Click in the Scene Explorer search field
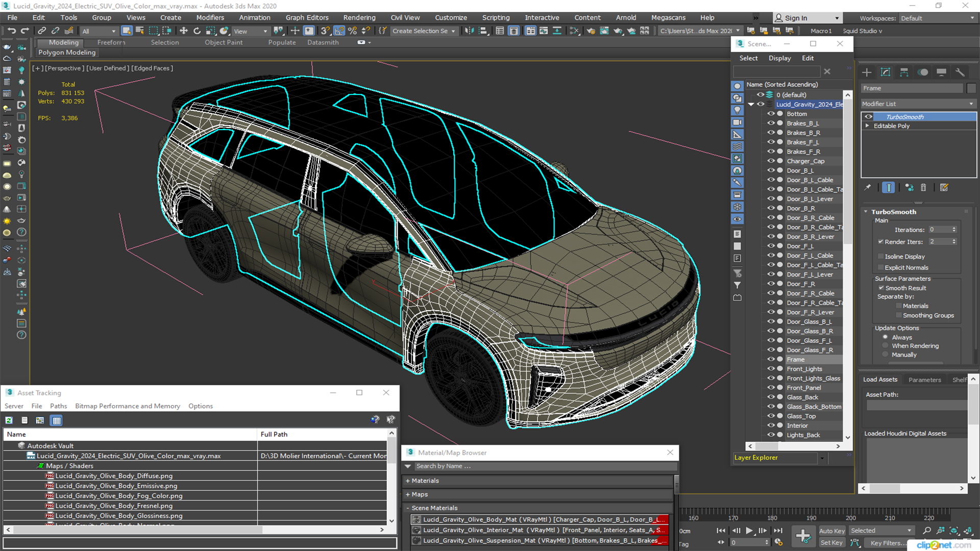The image size is (980, 551). coord(776,71)
